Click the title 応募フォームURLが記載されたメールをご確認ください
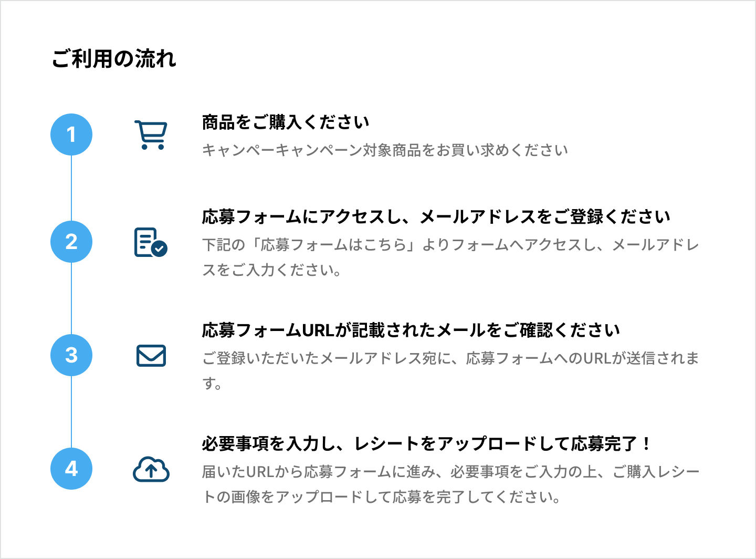The width and height of the screenshot is (756, 559). [411, 330]
